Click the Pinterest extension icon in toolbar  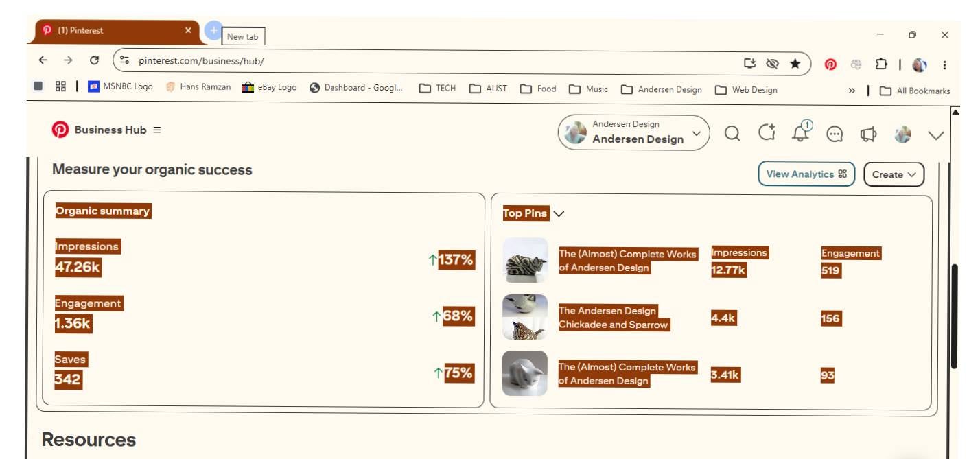830,64
